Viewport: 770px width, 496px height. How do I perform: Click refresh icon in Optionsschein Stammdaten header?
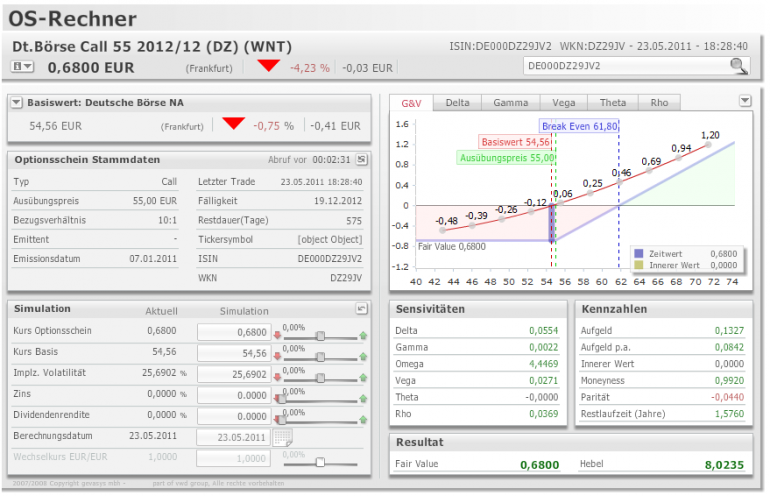361,159
